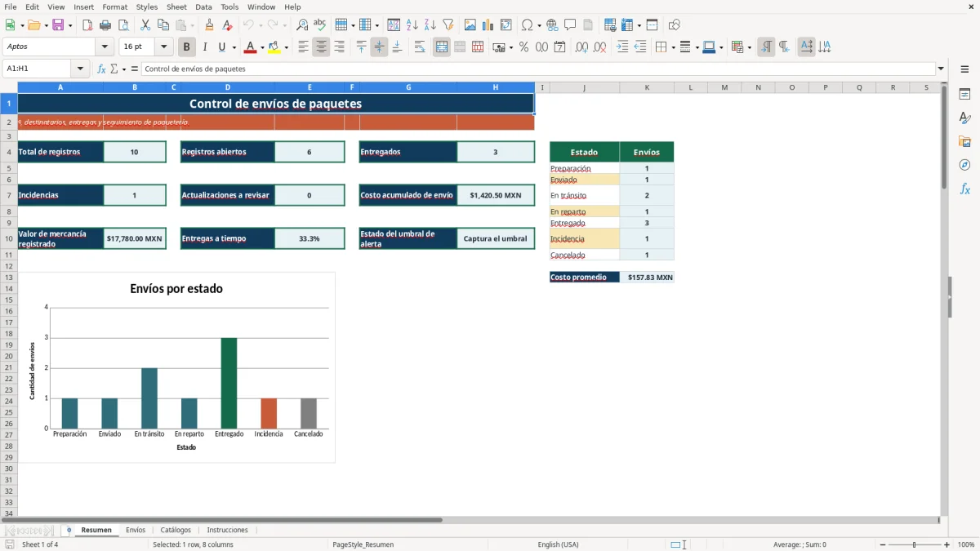
Task: Enable Align Right
Action: point(339,47)
